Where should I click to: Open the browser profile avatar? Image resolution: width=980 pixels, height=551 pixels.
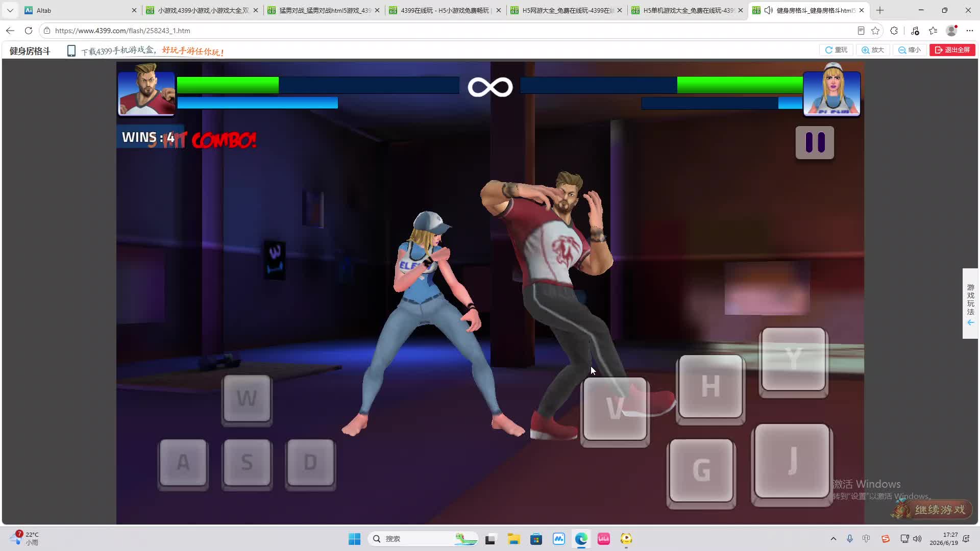click(951, 31)
